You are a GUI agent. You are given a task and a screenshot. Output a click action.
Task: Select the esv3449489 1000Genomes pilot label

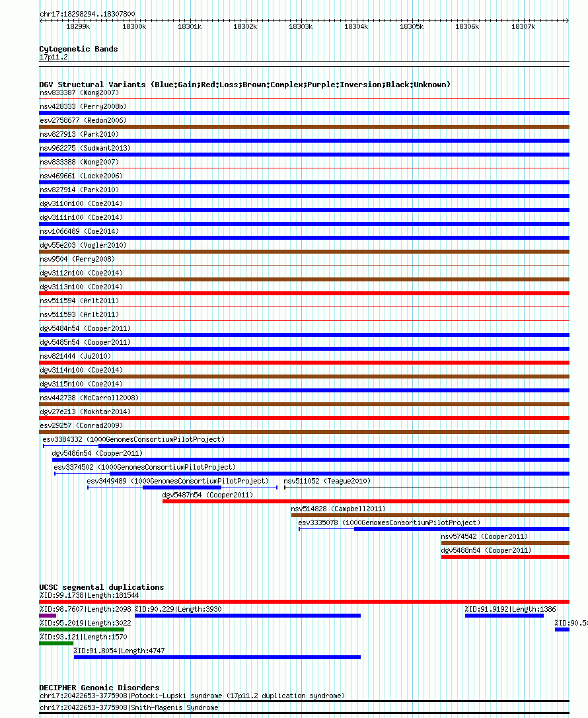tap(178, 482)
